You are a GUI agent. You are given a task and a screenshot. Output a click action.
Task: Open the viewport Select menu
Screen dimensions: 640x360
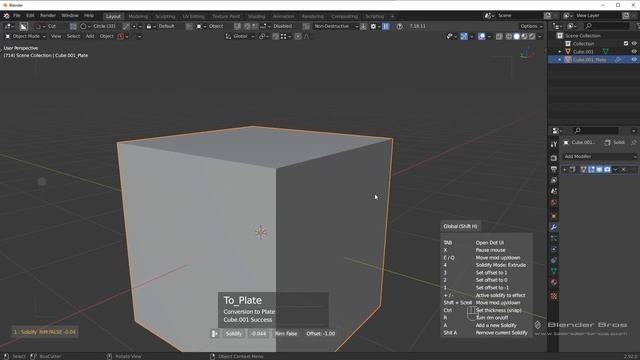tap(73, 36)
